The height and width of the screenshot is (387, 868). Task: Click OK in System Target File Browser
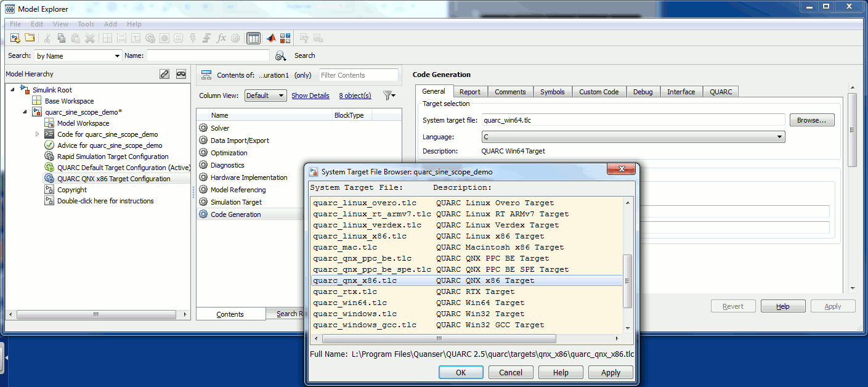click(x=461, y=372)
